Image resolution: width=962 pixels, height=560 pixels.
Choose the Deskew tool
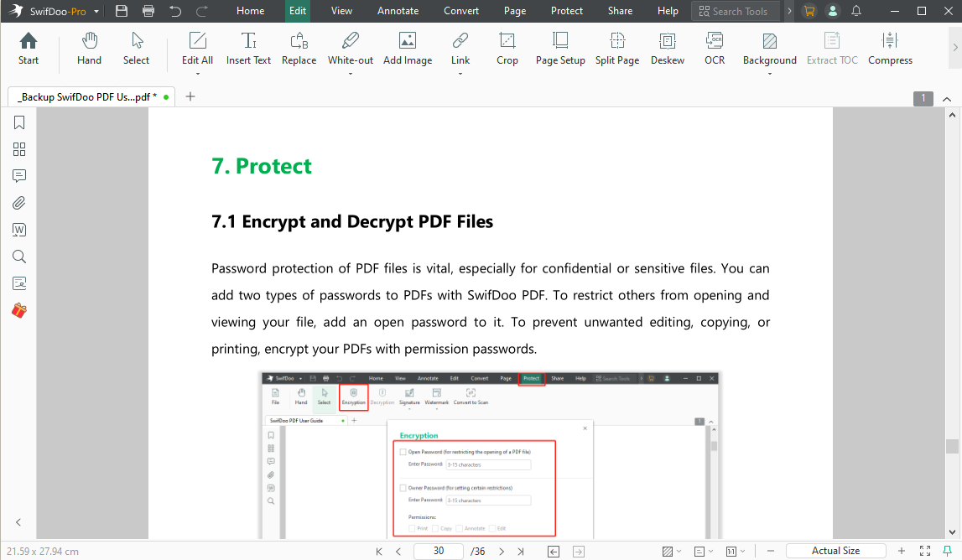tap(667, 49)
